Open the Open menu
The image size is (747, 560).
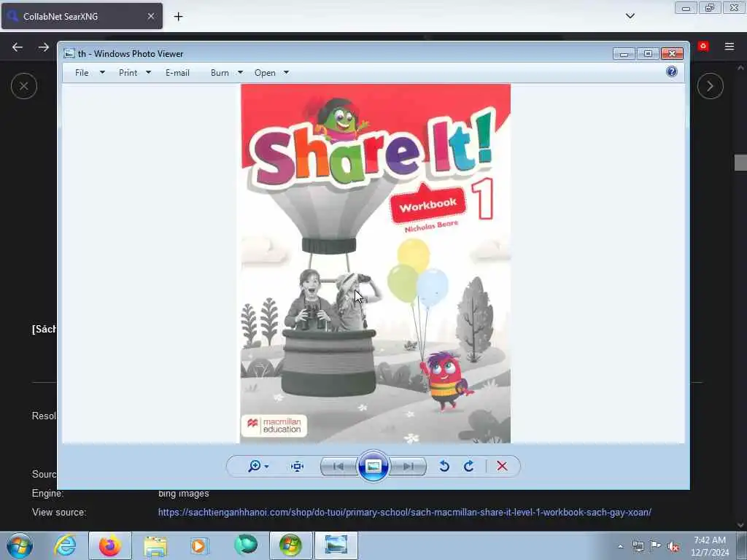click(x=265, y=73)
